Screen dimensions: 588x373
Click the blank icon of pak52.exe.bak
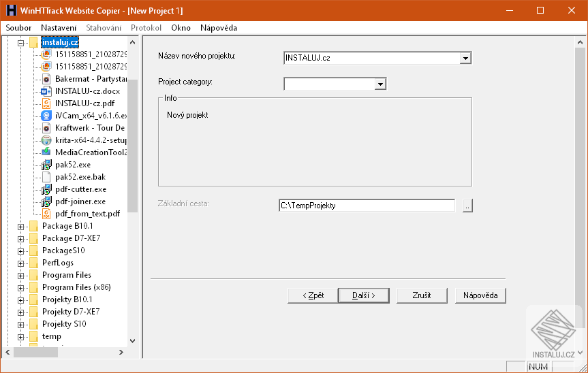46,177
